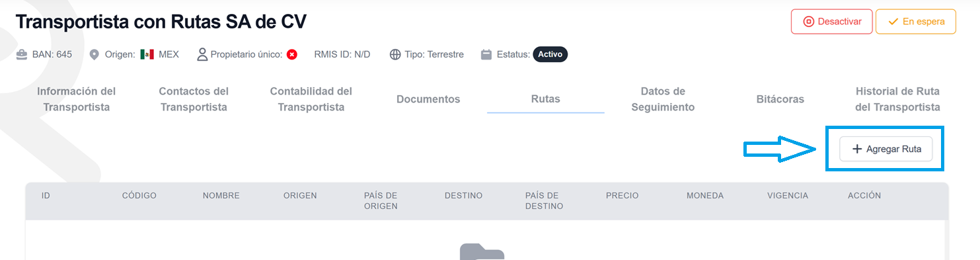Click the globe icon beside Tipo
Viewport: 980px width, 260px height.
click(x=395, y=54)
